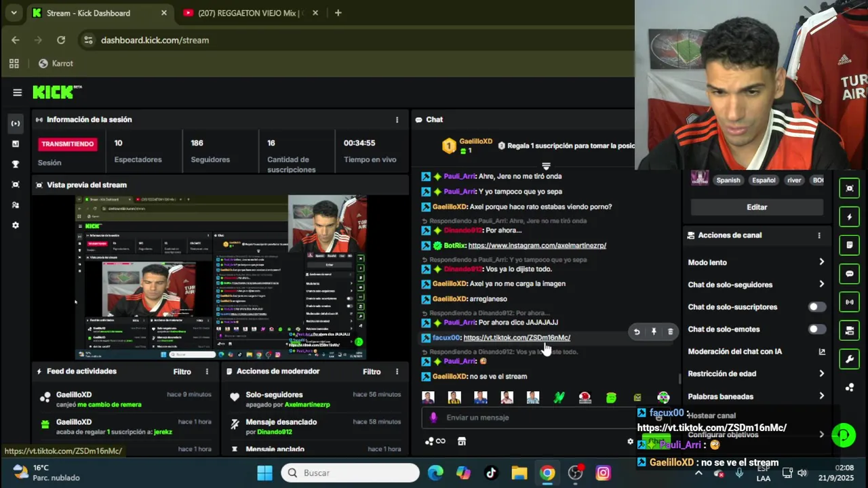The image size is (868, 488).
Task: Open the Windows Start menu
Action: [264, 473]
